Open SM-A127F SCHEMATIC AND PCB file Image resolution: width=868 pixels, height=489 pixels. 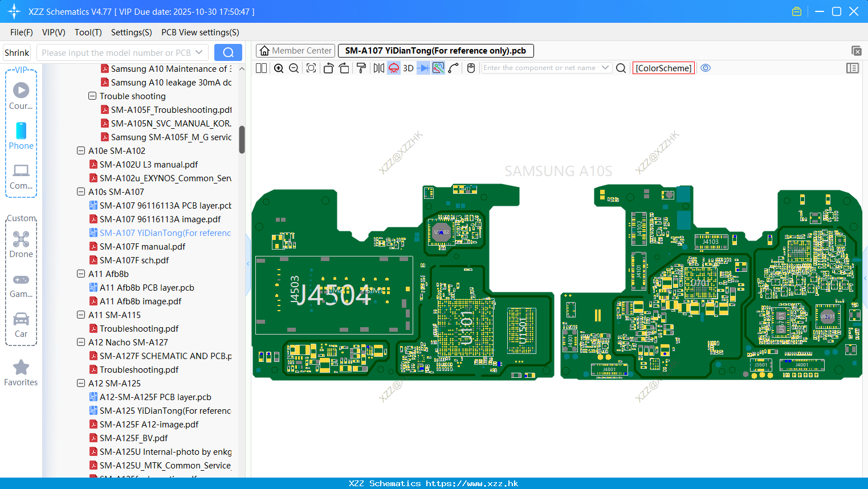tap(160, 356)
